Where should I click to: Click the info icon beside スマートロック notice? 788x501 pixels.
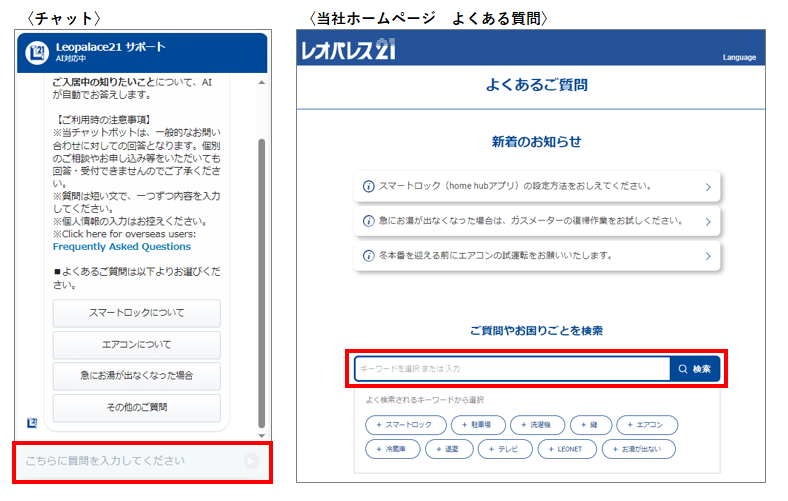pyautogui.click(x=368, y=187)
